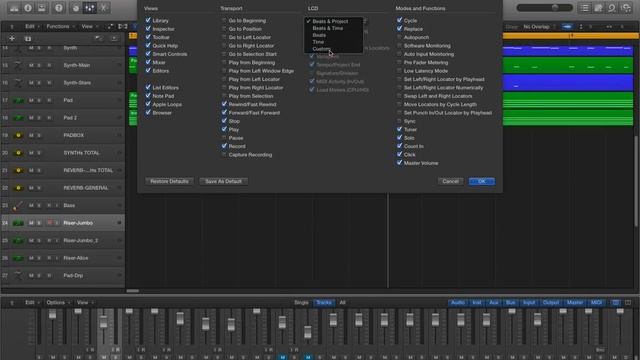
Task: Switch mixer to Single view
Action: (301, 302)
